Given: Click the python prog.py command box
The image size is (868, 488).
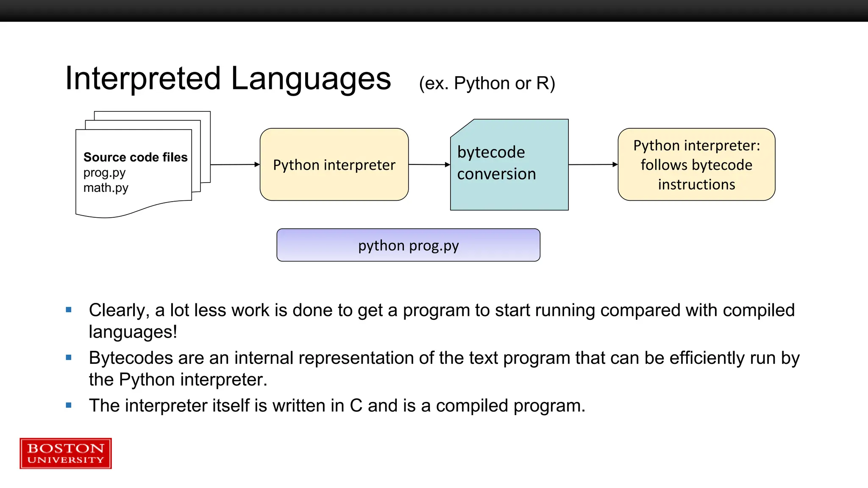Looking at the screenshot, I should (408, 245).
